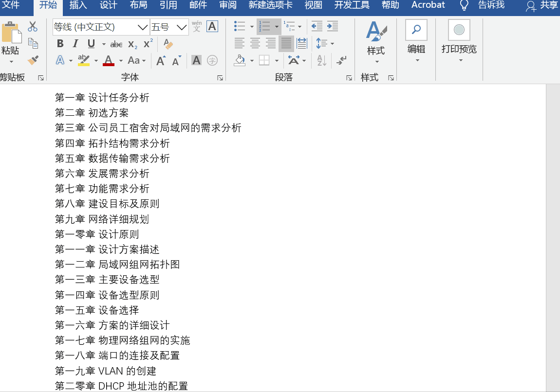The height and width of the screenshot is (392, 560).
Task: Toggle justified alignment
Action: coord(286,43)
